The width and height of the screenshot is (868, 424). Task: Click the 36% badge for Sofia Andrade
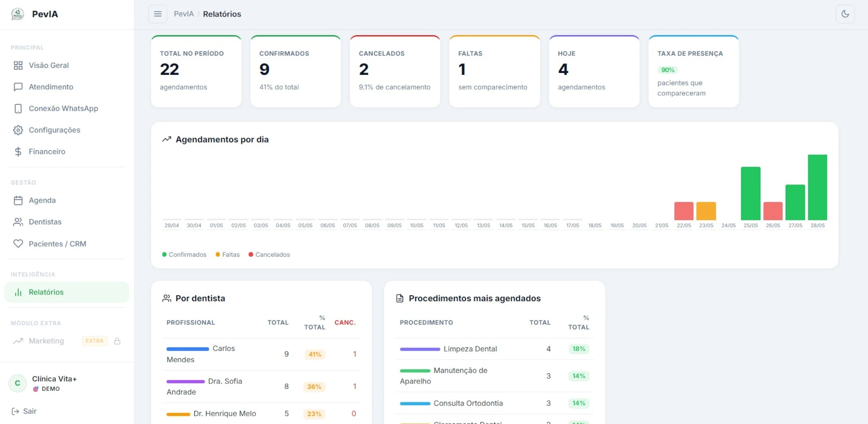click(314, 387)
